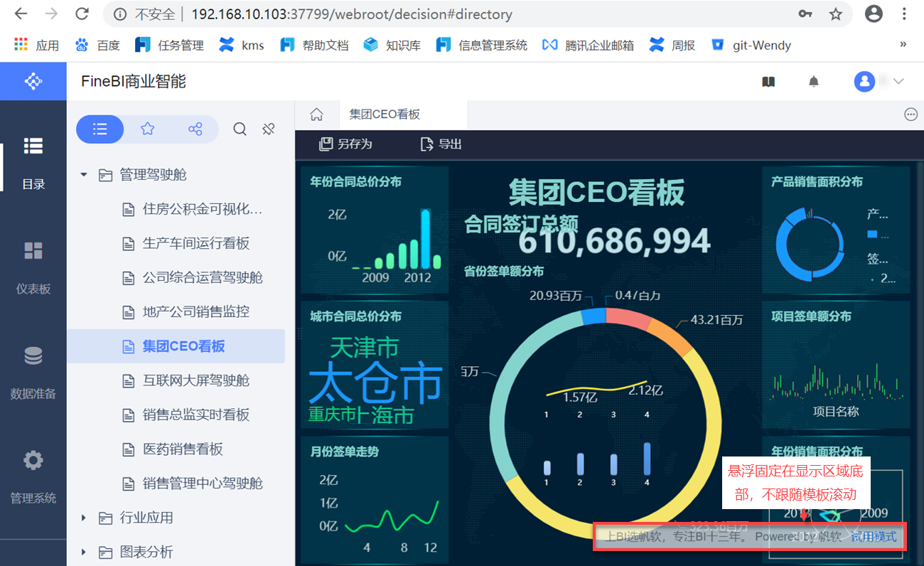The image size is (924, 566).
Task: Click 另存为 to save a copy
Action: [x=346, y=144]
